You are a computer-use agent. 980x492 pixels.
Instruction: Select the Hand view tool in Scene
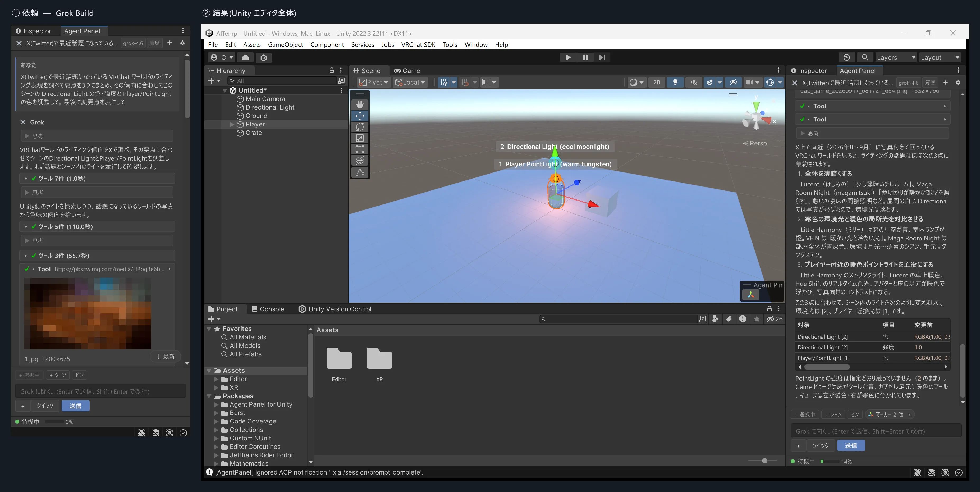tap(360, 104)
